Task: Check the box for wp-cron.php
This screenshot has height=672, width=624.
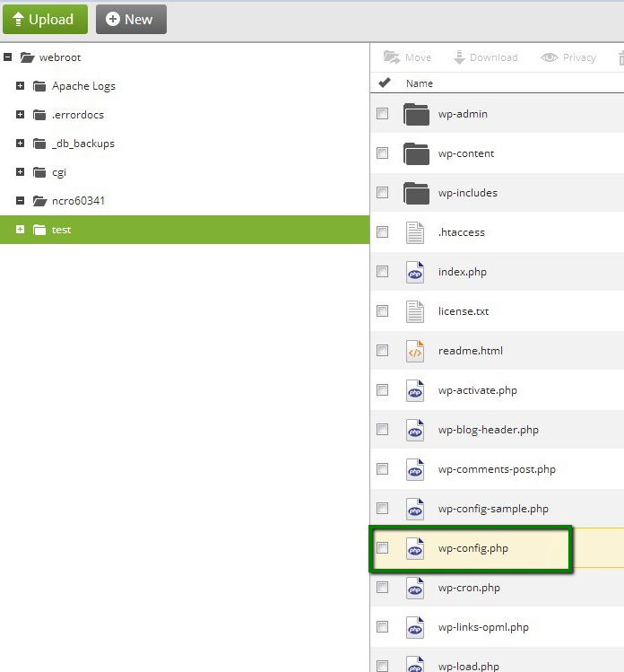Action: 383,587
